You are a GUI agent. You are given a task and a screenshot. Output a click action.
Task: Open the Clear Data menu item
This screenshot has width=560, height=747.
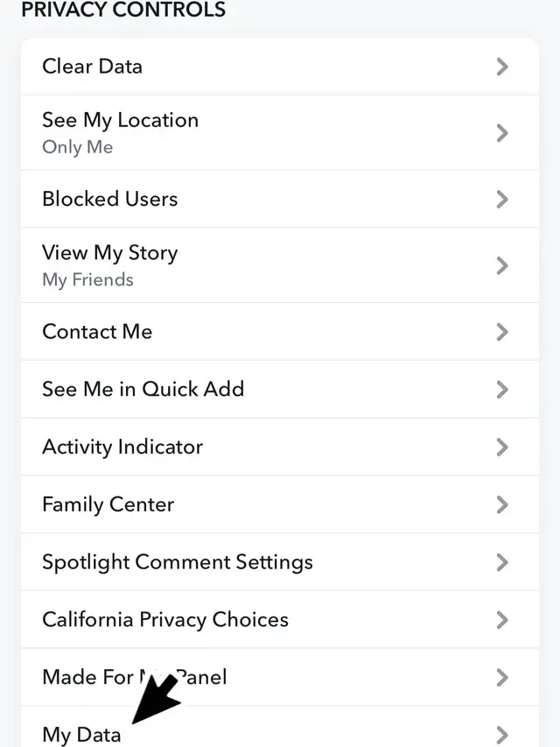click(92, 67)
